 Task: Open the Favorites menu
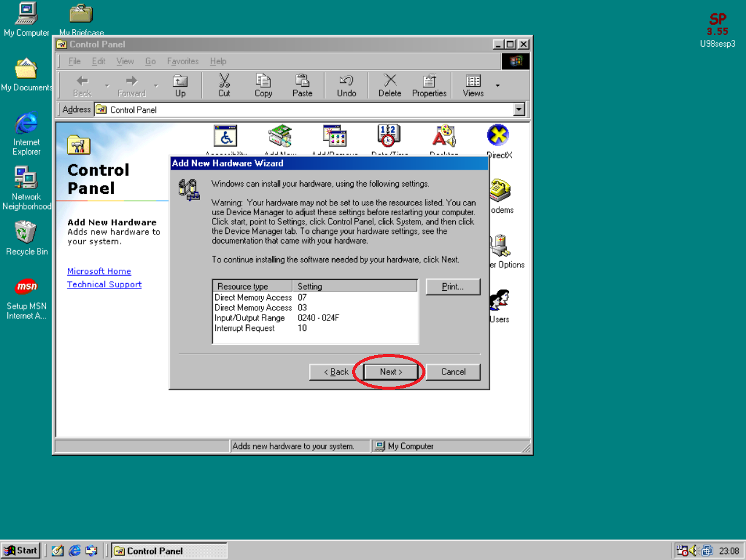point(182,61)
